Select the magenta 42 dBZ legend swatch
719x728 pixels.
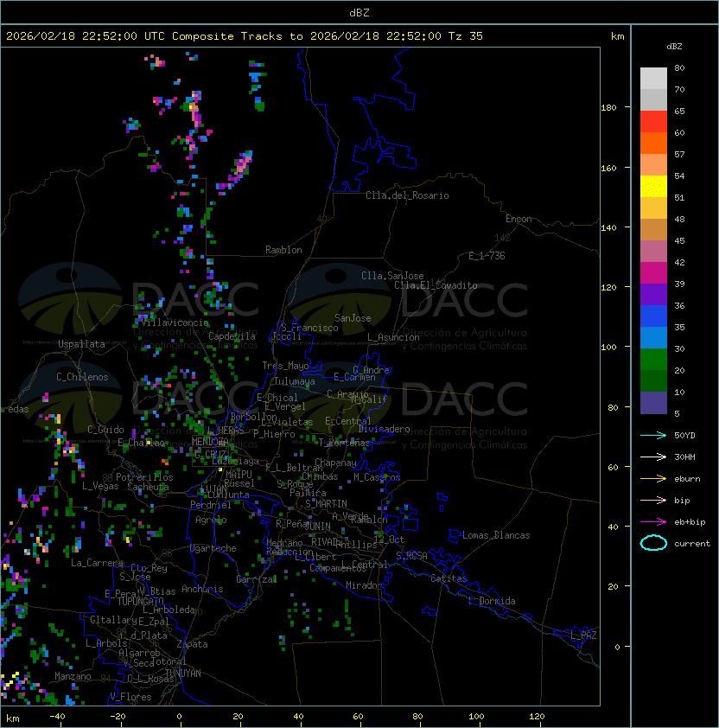coord(653,273)
